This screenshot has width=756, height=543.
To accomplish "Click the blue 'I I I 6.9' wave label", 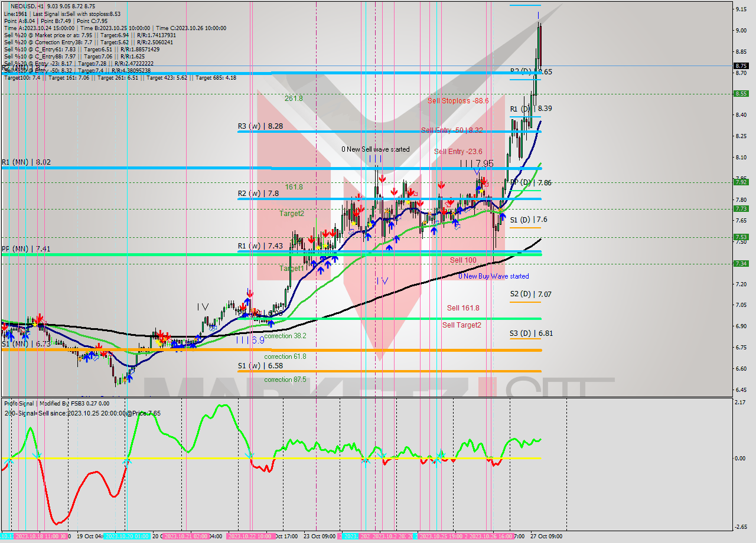I will [250, 341].
